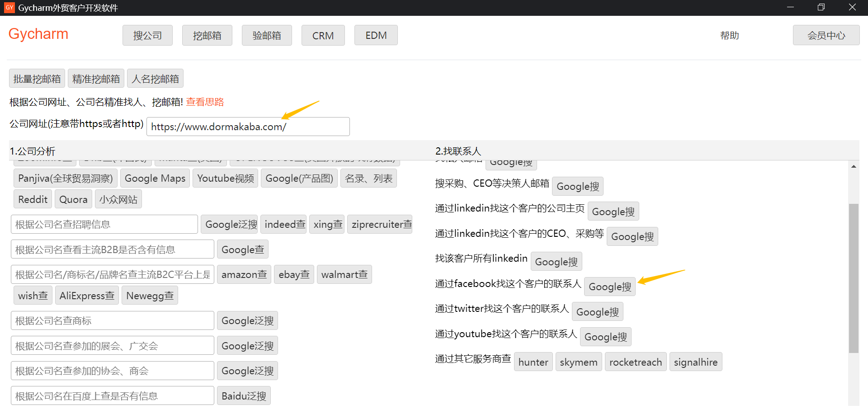Click Google搜 for twitter contacts
Viewport: 868px width, 414px height.
point(598,312)
